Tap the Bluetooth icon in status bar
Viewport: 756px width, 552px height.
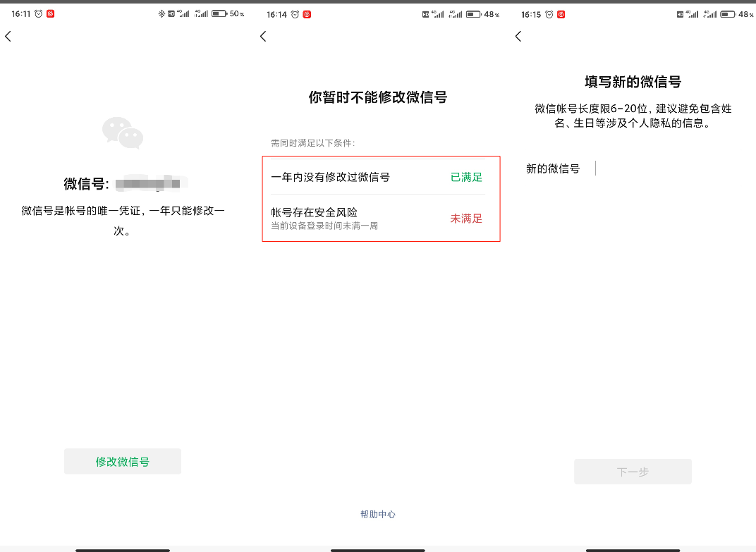click(x=161, y=14)
